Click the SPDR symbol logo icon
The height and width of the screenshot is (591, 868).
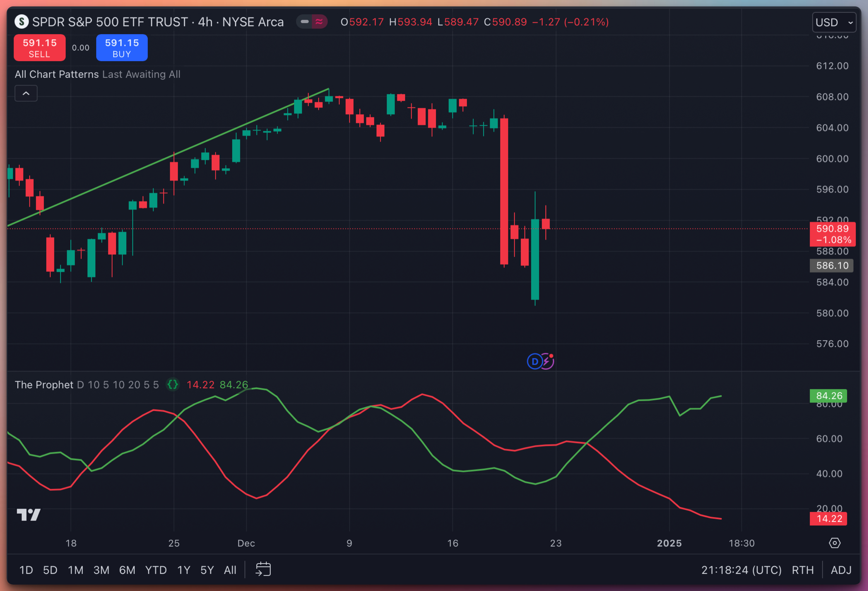click(x=22, y=22)
